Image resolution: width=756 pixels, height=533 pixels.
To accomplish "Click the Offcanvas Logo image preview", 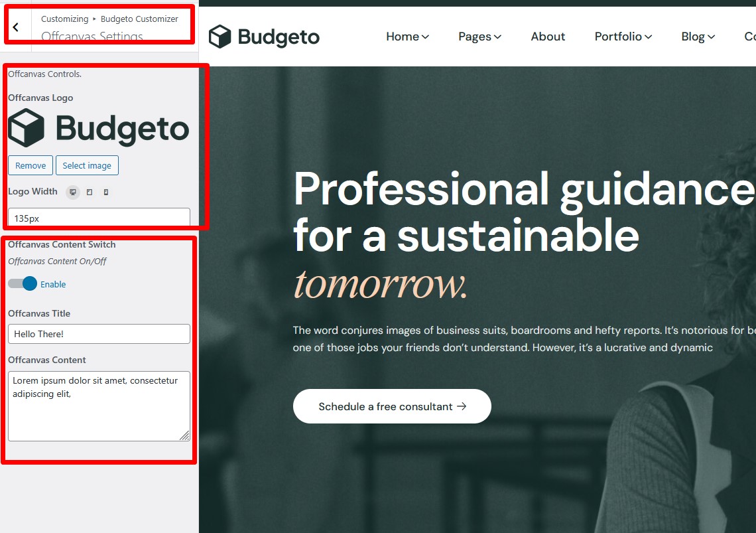I will [x=99, y=128].
